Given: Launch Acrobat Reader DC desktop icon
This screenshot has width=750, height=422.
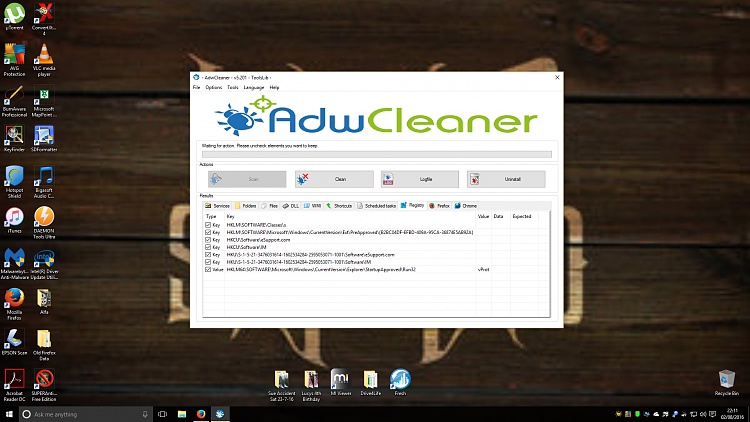Looking at the screenshot, I should [x=14, y=385].
